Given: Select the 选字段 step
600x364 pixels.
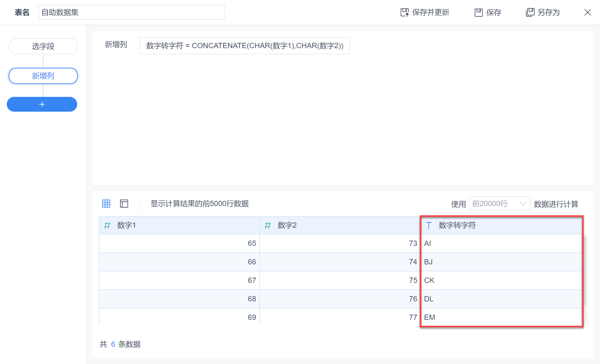Looking at the screenshot, I should tap(43, 46).
